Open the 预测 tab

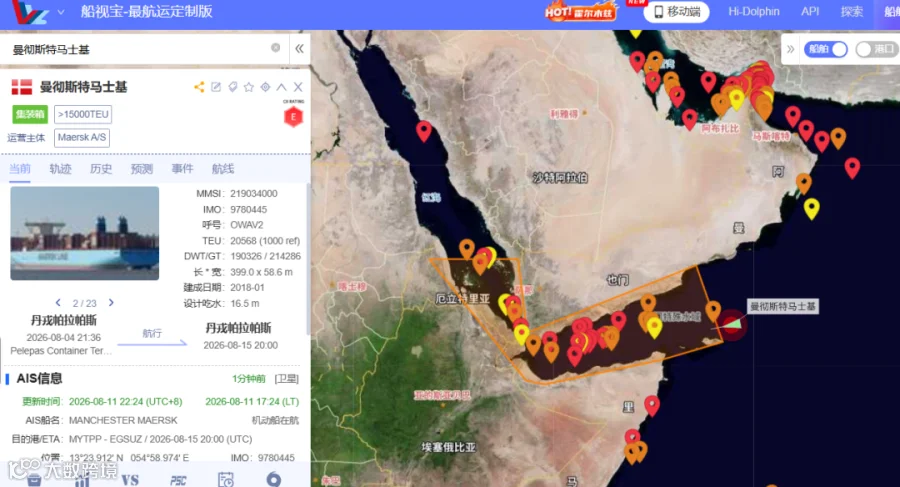coord(142,168)
